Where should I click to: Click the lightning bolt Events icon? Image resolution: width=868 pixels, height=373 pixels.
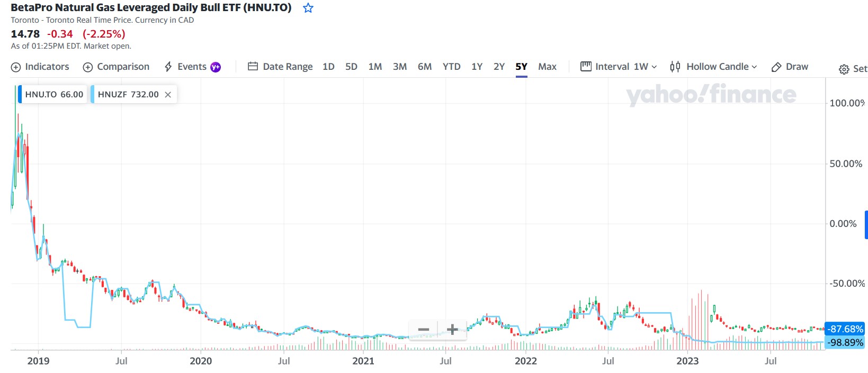pos(168,67)
